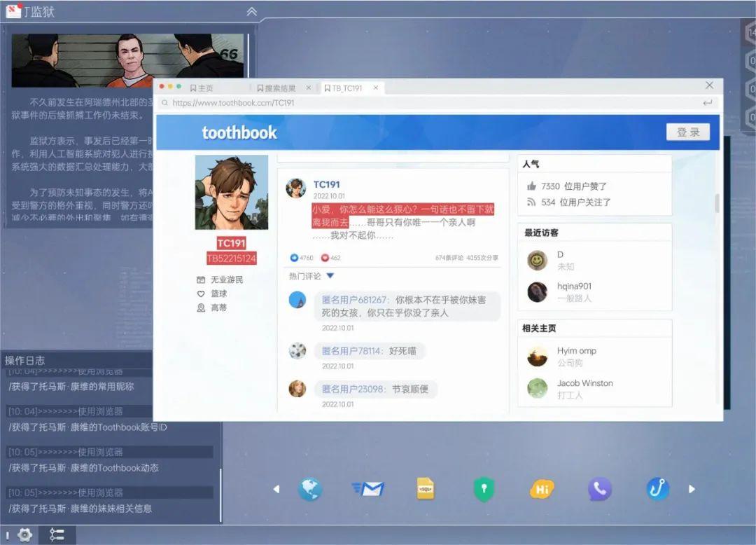Viewport: 756px width, 545px height.
Task: Collapse the prison news panel using double chevron
Action: 252,12
